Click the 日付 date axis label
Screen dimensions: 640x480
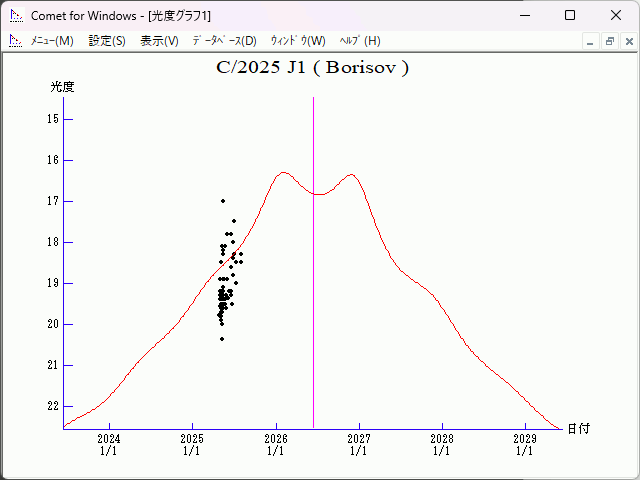pyautogui.click(x=578, y=428)
